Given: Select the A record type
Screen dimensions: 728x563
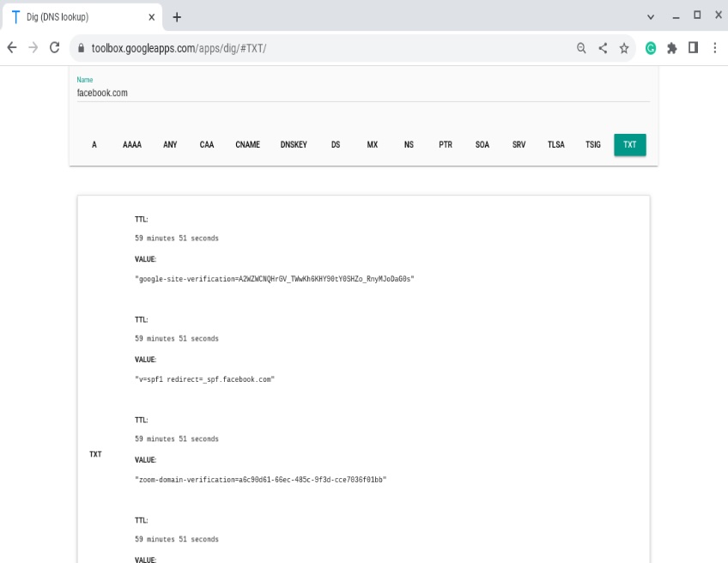Looking at the screenshot, I should (x=94, y=145).
